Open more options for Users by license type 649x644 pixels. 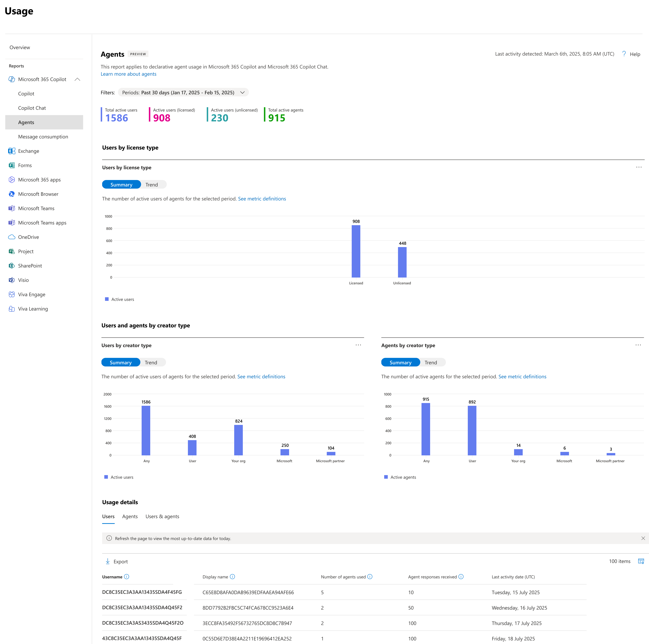point(639,167)
